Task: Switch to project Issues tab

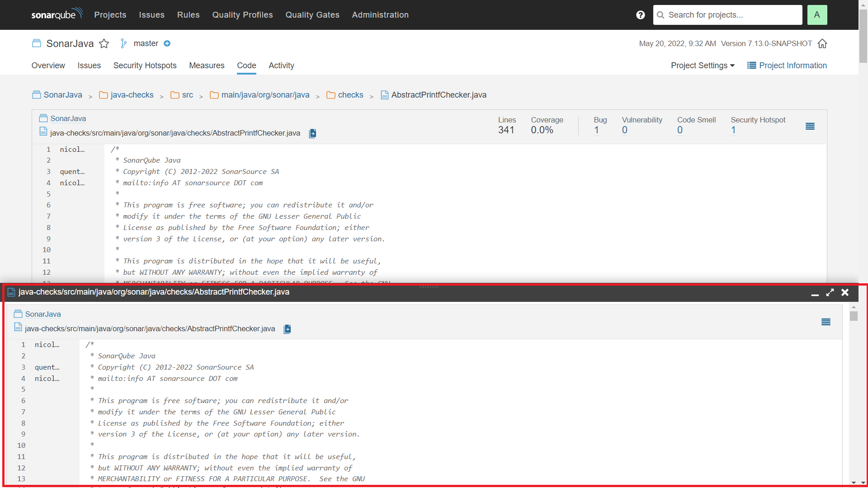Action: [x=89, y=66]
